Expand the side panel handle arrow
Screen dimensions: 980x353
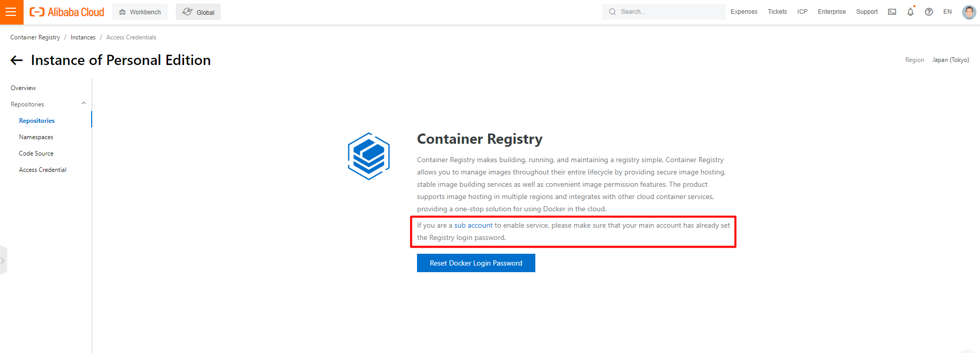[x=3, y=260]
